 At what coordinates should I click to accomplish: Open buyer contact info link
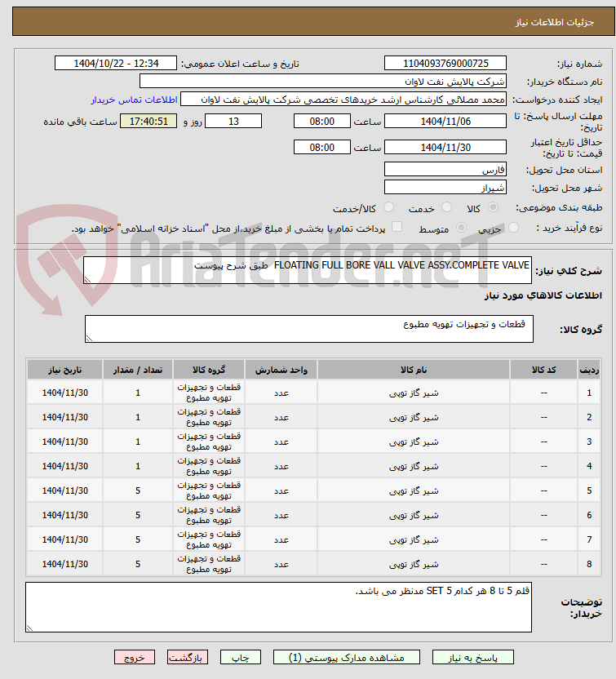[134, 100]
